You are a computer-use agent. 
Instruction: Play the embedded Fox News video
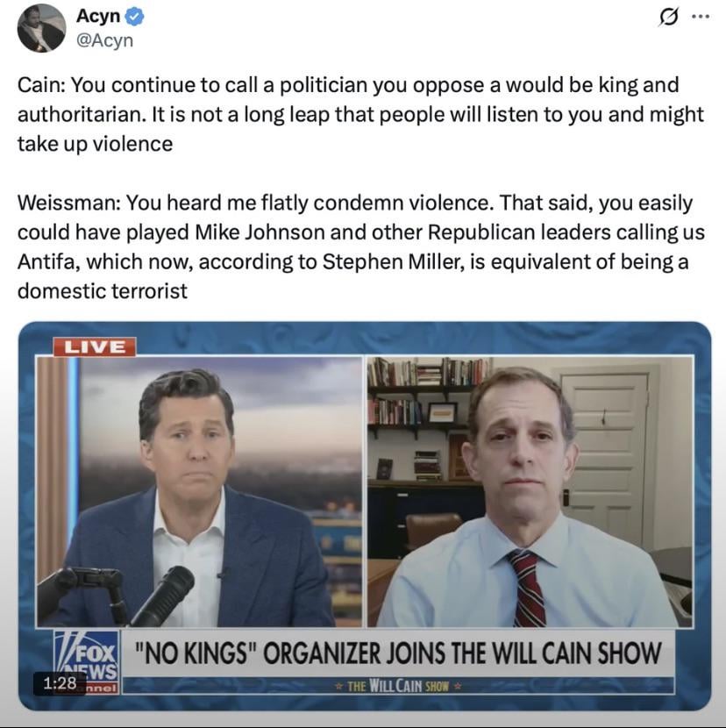coord(365,516)
